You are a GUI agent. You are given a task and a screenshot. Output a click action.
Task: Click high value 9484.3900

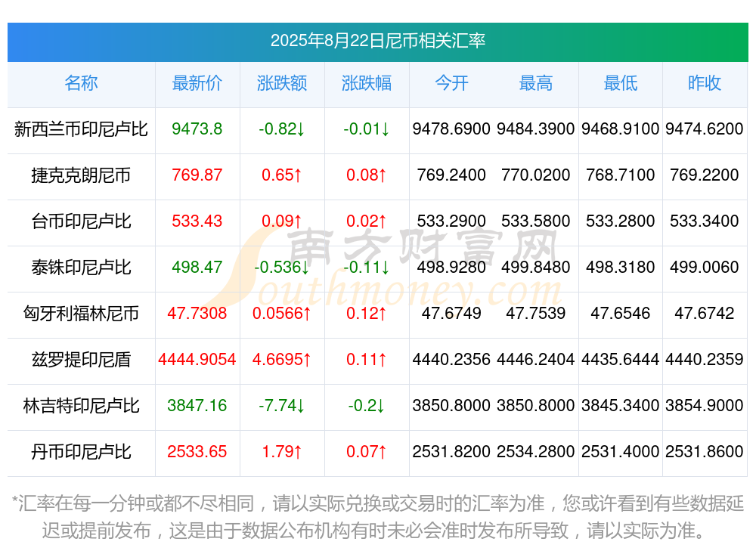[536, 128]
